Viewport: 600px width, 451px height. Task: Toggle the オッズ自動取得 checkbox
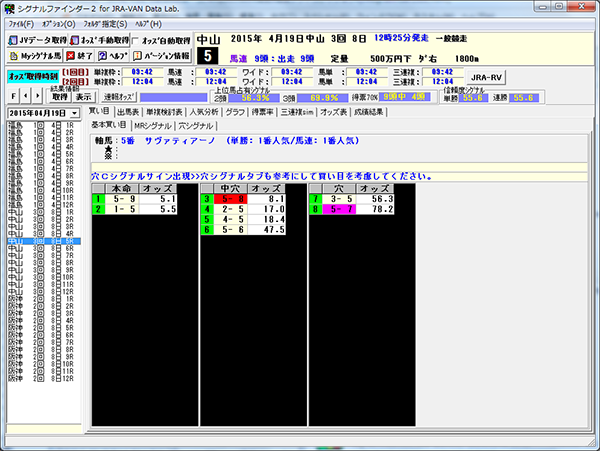pos(135,41)
